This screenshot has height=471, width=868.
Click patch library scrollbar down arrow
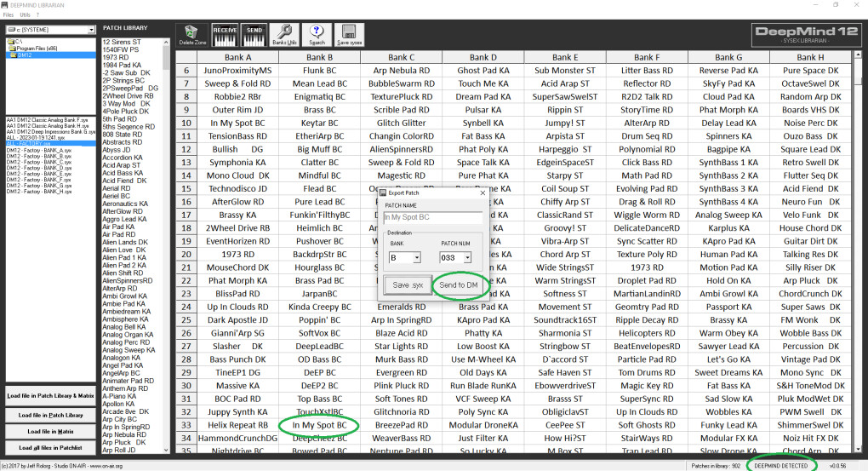pos(166,450)
